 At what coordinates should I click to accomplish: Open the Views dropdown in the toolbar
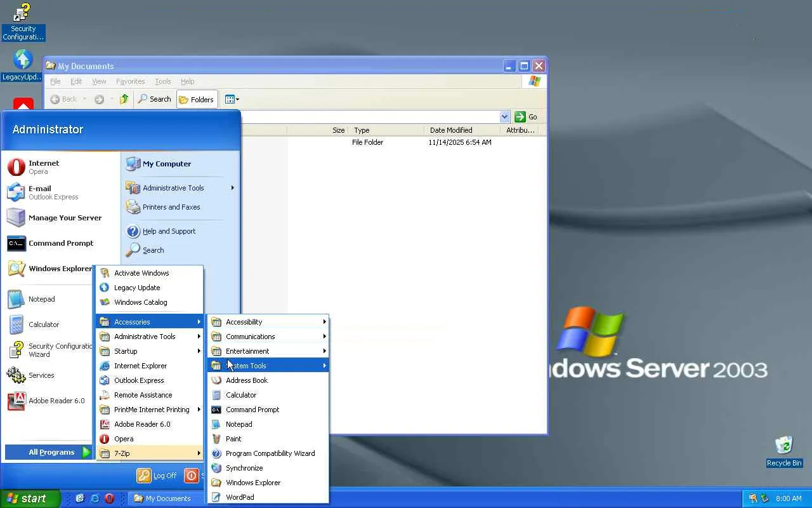232,99
